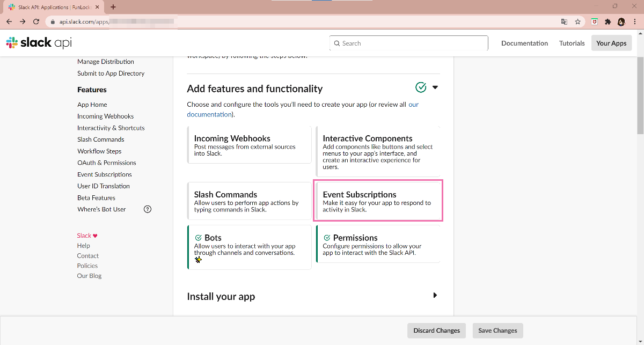This screenshot has height=345, width=644.
Task: Open User ID Translation in sidebar
Action: (104, 186)
